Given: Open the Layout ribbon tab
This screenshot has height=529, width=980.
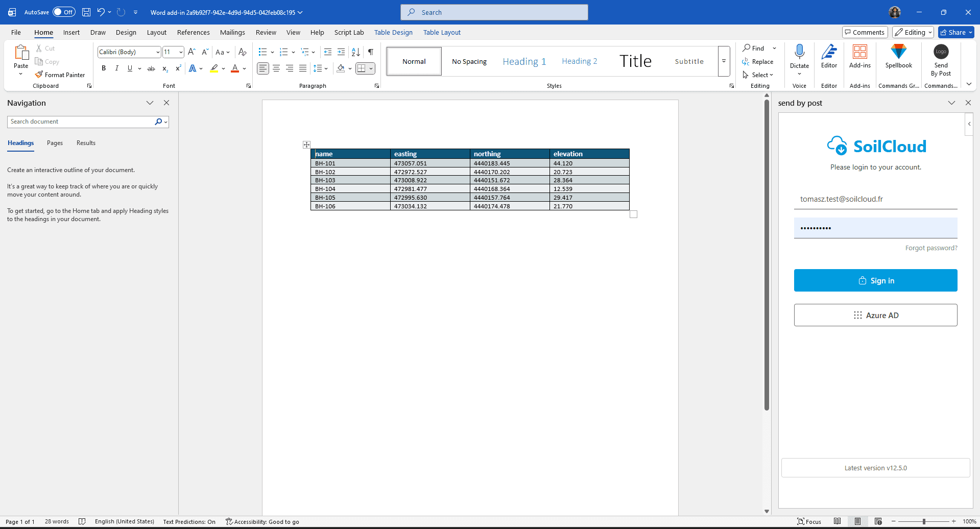Looking at the screenshot, I should click(157, 32).
